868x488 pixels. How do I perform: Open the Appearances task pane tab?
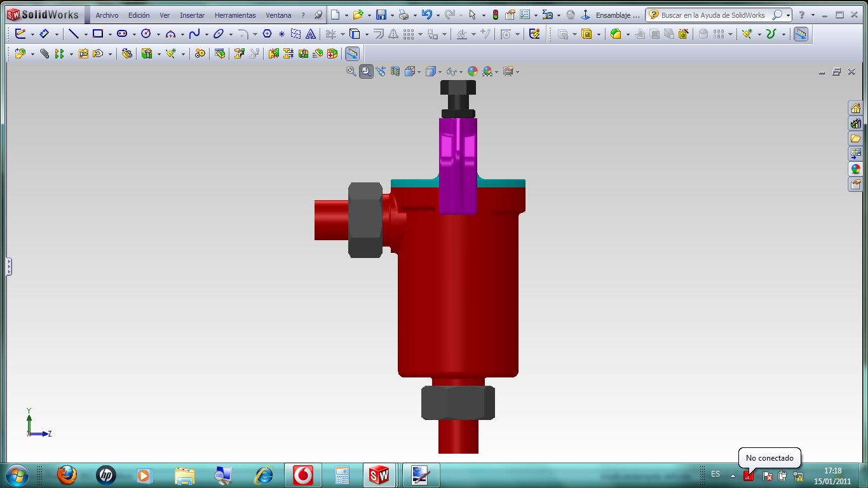point(855,169)
